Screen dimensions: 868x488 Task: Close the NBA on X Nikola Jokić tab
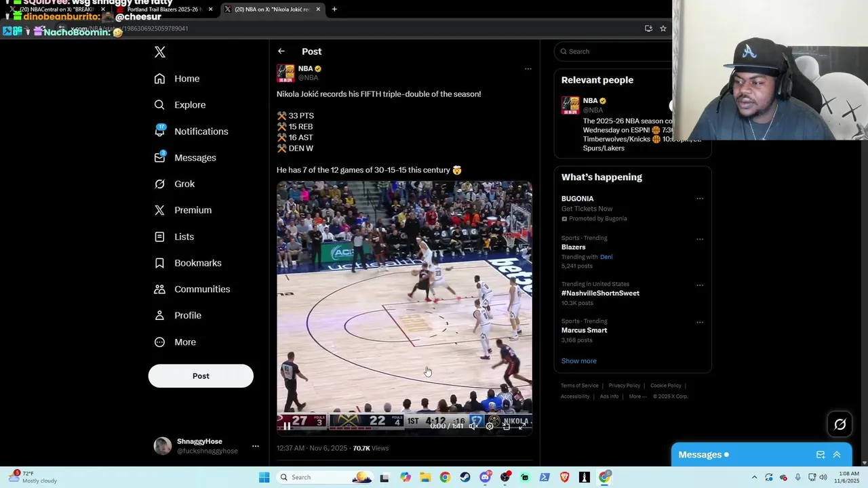318,9
